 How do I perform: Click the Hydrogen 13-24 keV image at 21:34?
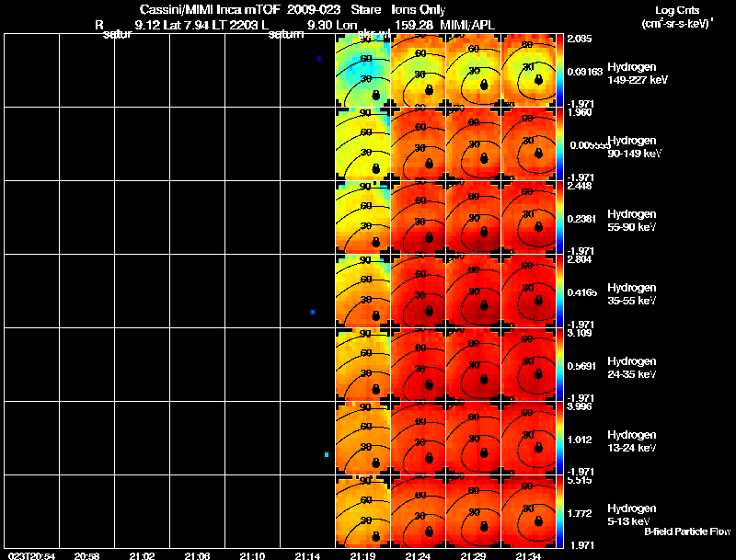(528, 438)
